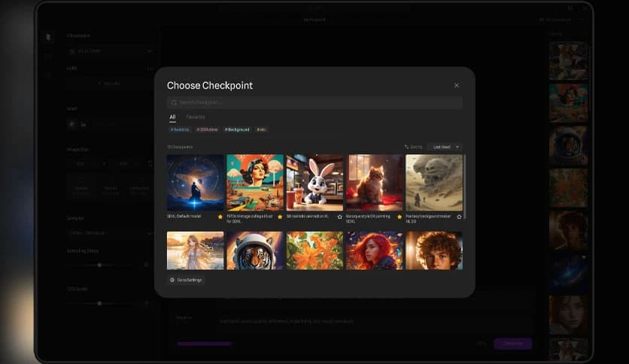
Task: Choose the vintage collage woman thumbnail
Action: pyautogui.click(x=255, y=183)
